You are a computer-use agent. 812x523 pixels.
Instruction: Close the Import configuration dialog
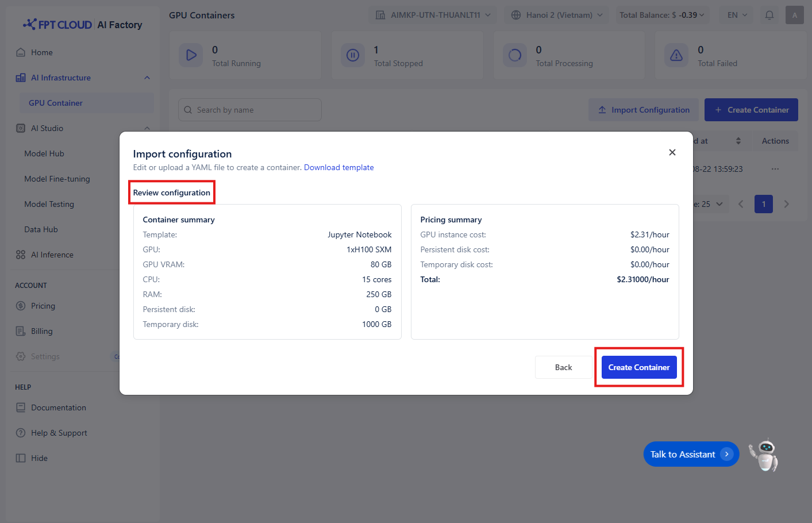click(672, 152)
